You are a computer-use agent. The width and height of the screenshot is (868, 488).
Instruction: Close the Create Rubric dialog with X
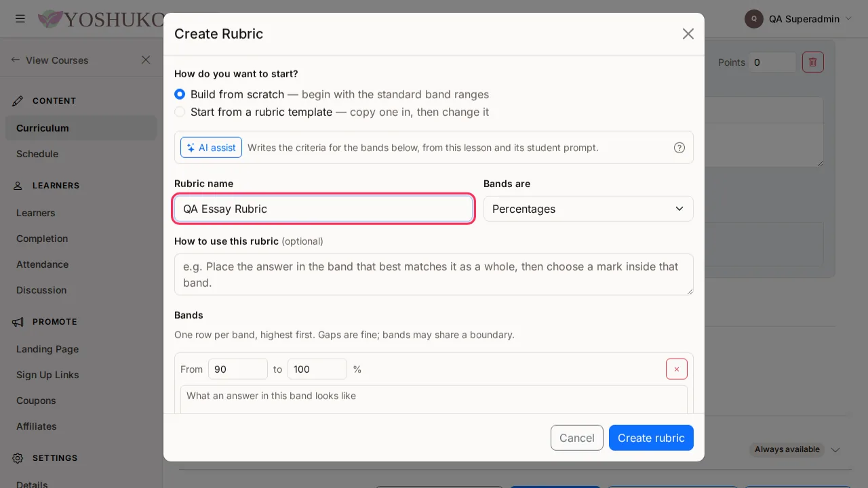[x=688, y=34]
